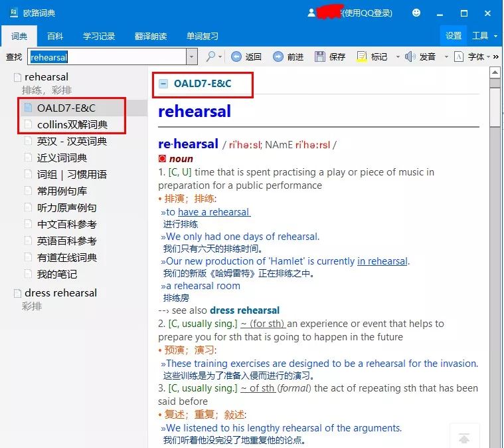504x448 pixels.
Task: Follow the '~ (for sth)' link
Action: [263, 324]
